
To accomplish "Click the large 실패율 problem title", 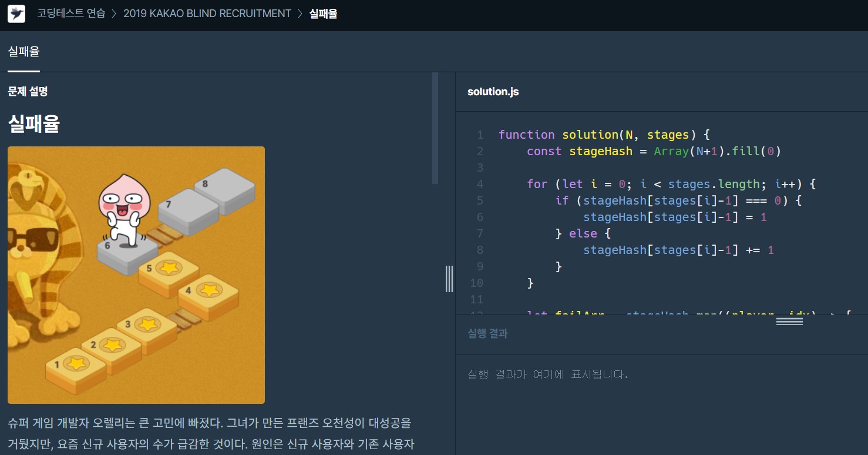I will coord(33,123).
